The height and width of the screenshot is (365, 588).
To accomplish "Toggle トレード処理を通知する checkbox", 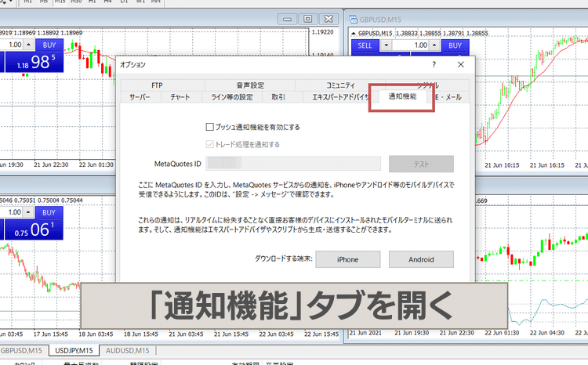I will tap(209, 144).
